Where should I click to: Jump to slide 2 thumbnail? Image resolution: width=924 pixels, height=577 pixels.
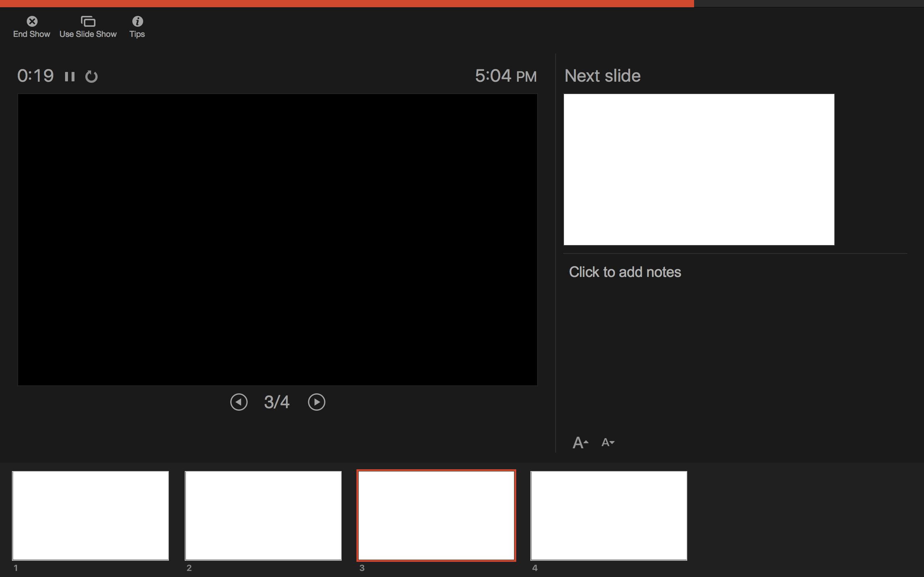click(x=263, y=515)
